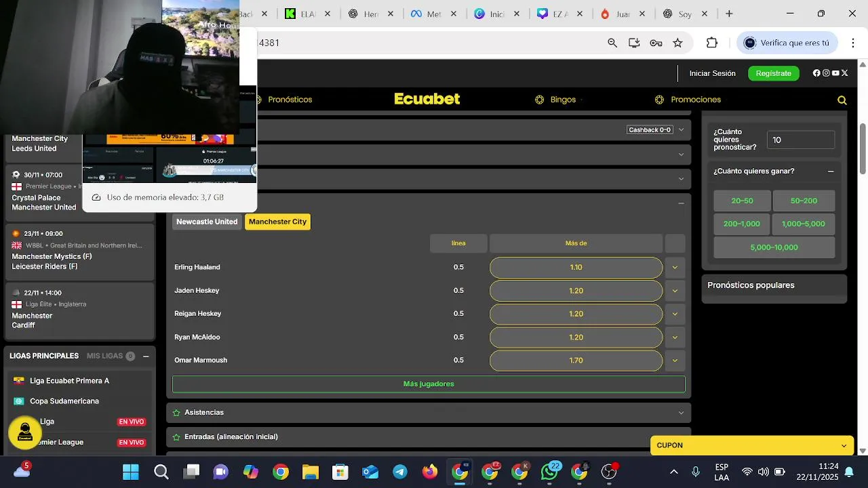Open the notifications bell in system tray
868x488 pixels.
(848, 472)
